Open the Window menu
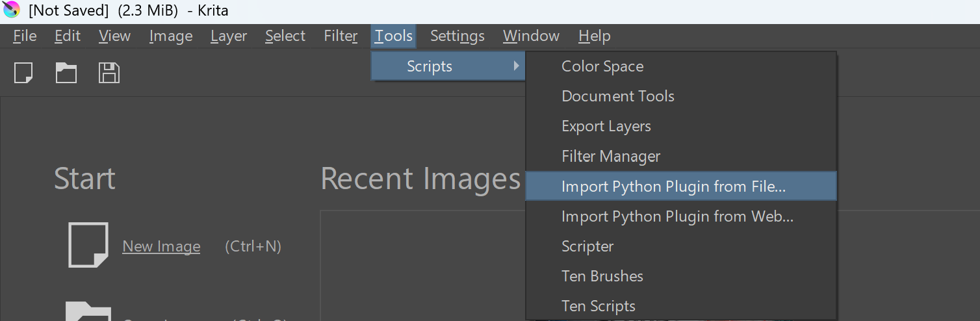Viewport: 980px width, 321px height. pos(531,36)
